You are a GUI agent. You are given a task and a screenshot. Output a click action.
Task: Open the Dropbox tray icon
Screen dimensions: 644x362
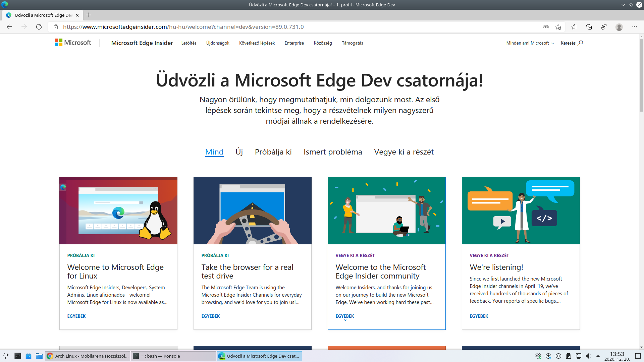tap(538, 356)
